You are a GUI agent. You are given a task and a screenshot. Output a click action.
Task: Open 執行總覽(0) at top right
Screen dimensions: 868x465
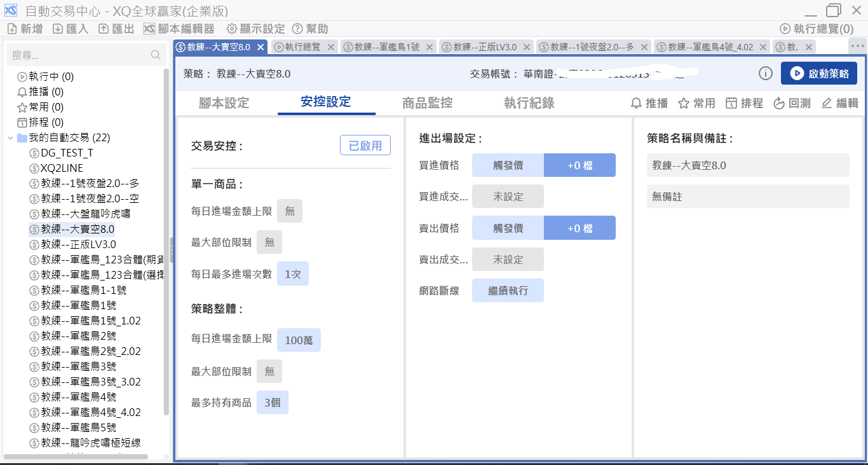[817, 29]
